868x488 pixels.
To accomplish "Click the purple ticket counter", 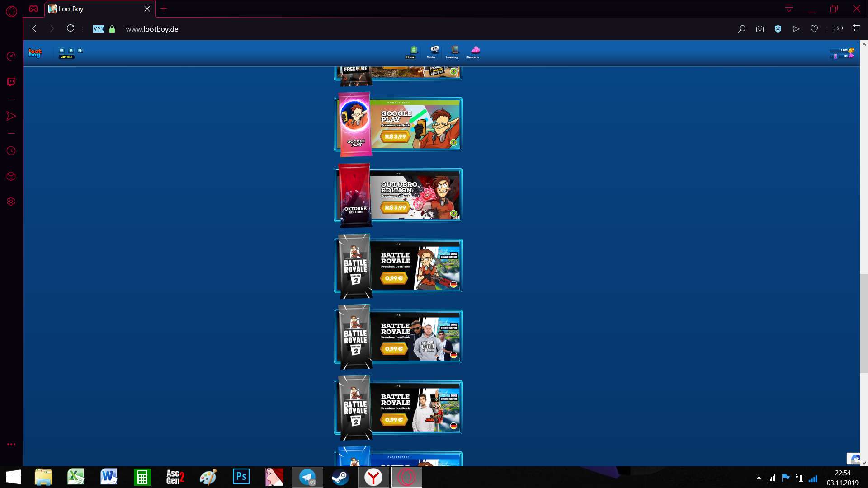I will click(x=834, y=56).
